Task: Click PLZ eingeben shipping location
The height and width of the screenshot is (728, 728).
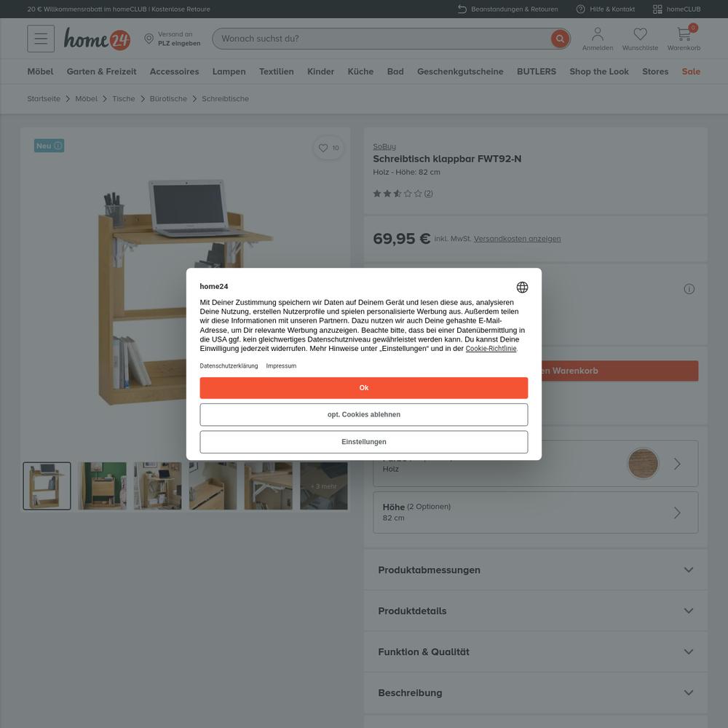Action: click(x=179, y=43)
